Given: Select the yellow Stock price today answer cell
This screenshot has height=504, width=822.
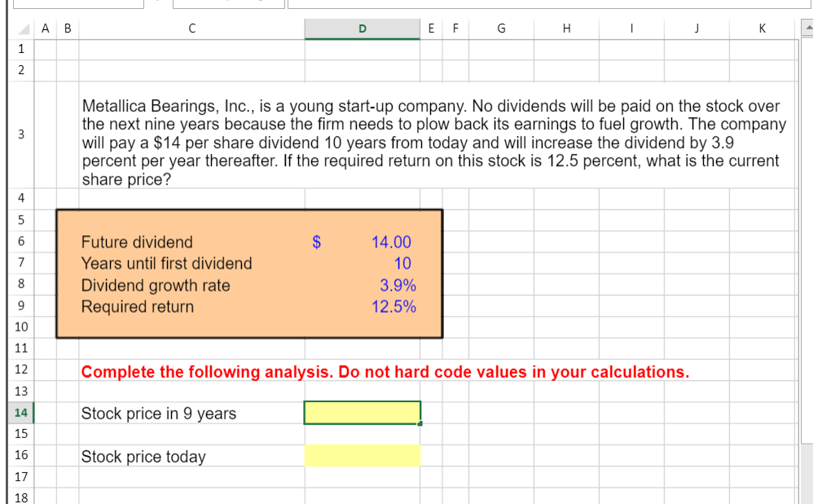Looking at the screenshot, I should 362,456.
